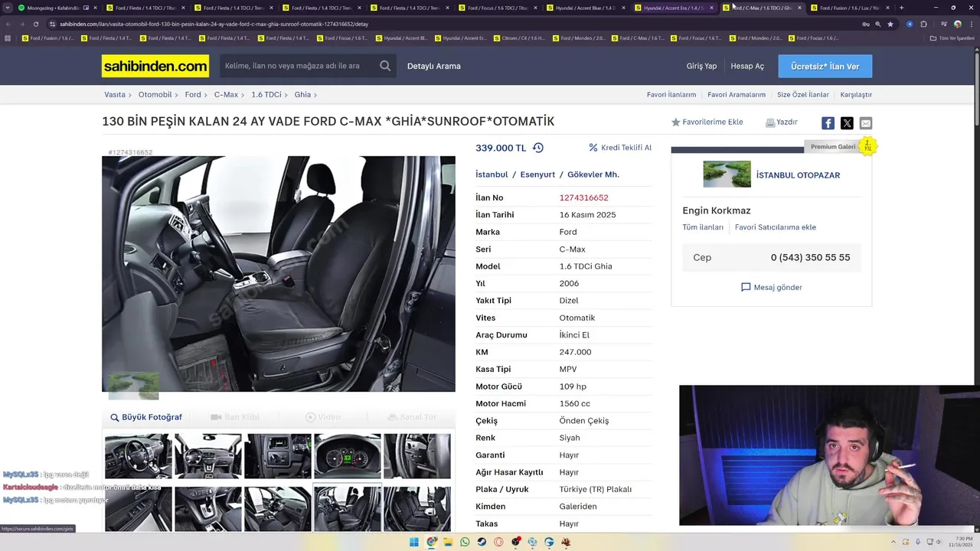Click Ücretsiz İlan Ver button
This screenshot has height=551, width=980.
click(825, 67)
